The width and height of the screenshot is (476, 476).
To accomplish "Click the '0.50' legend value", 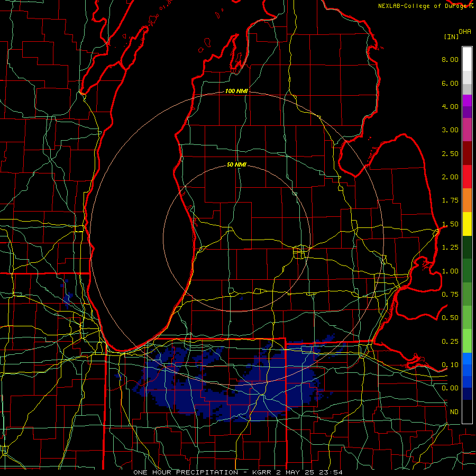I will point(450,317).
